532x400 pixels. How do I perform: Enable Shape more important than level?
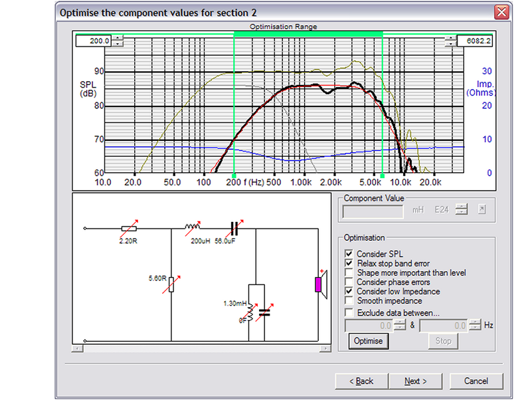[x=349, y=272]
